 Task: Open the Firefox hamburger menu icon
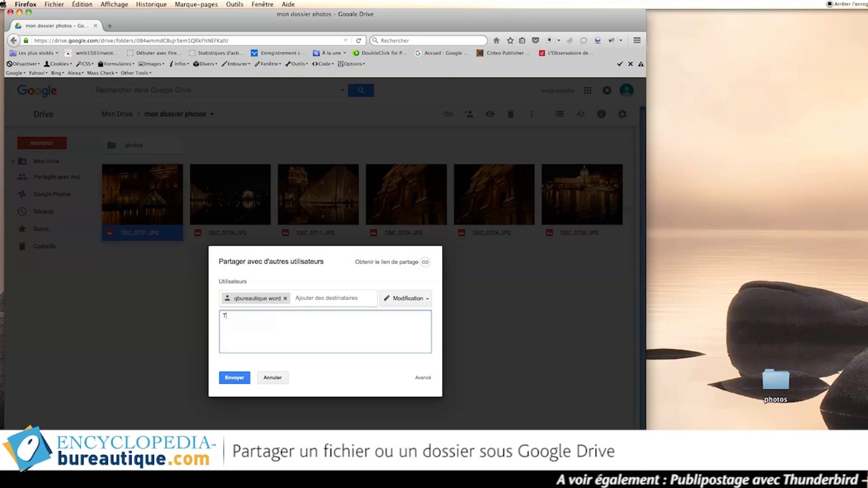tap(637, 41)
